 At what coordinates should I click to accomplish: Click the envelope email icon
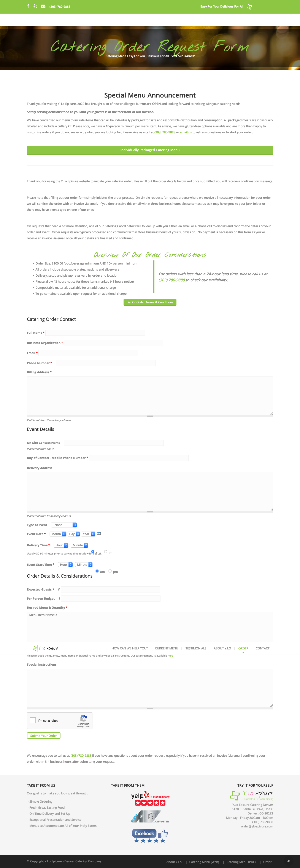point(43,6)
